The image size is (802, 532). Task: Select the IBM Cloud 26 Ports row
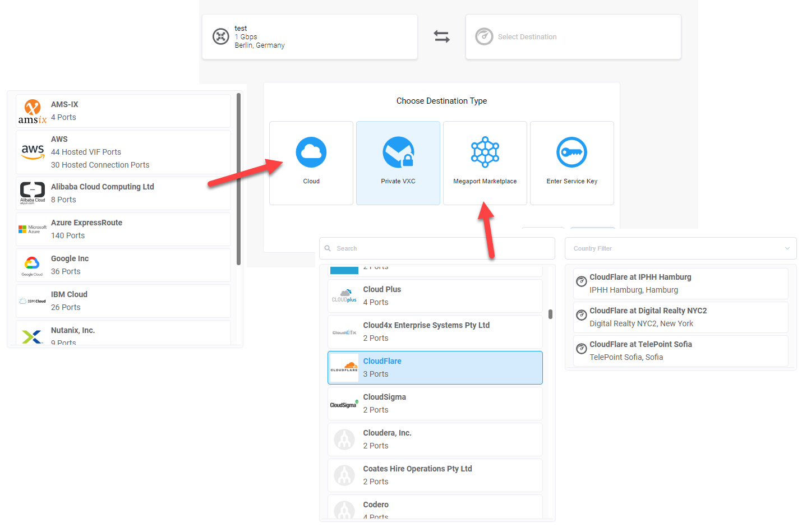(x=123, y=301)
